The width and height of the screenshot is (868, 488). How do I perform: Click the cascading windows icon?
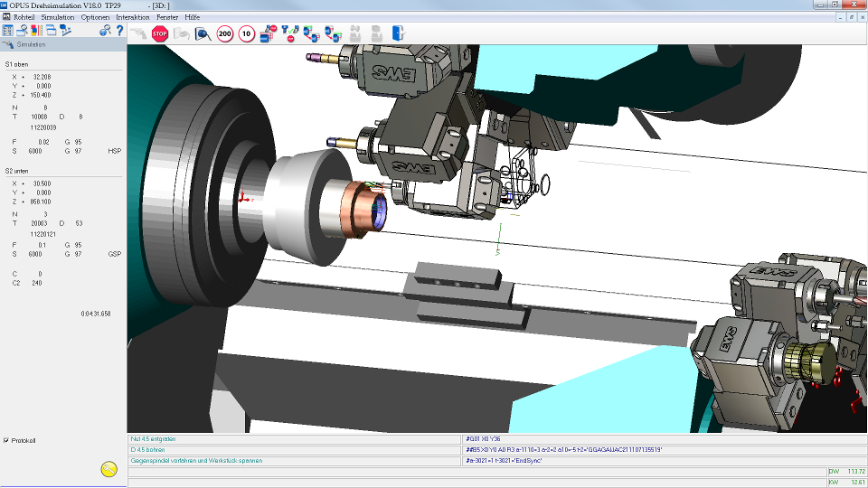click(51, 31)
